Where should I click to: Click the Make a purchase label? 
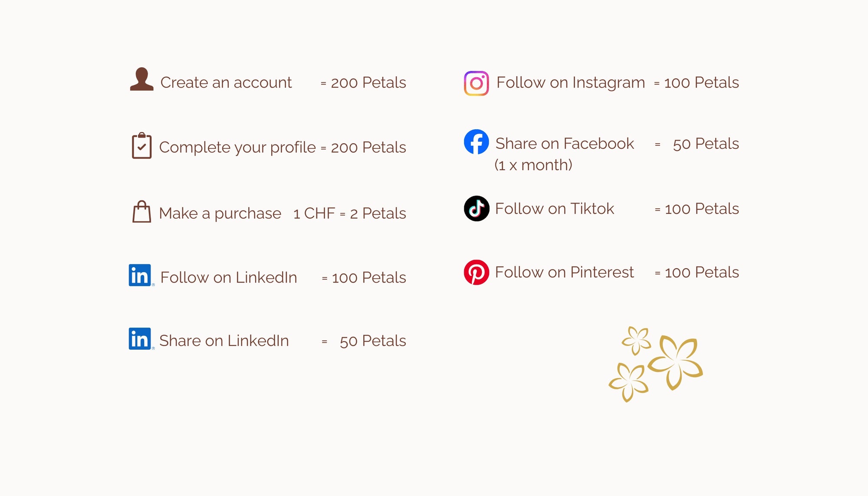[220, 213]
